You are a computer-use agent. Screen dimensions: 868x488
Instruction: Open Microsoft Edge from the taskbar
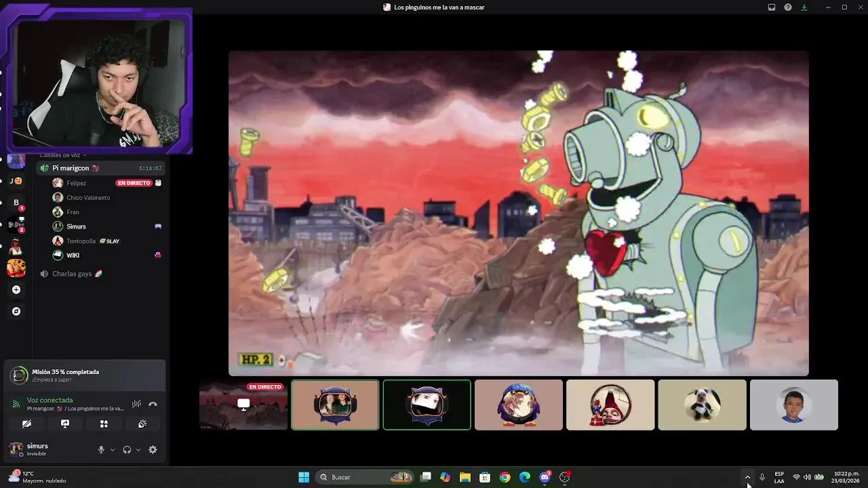coord(525,477)
